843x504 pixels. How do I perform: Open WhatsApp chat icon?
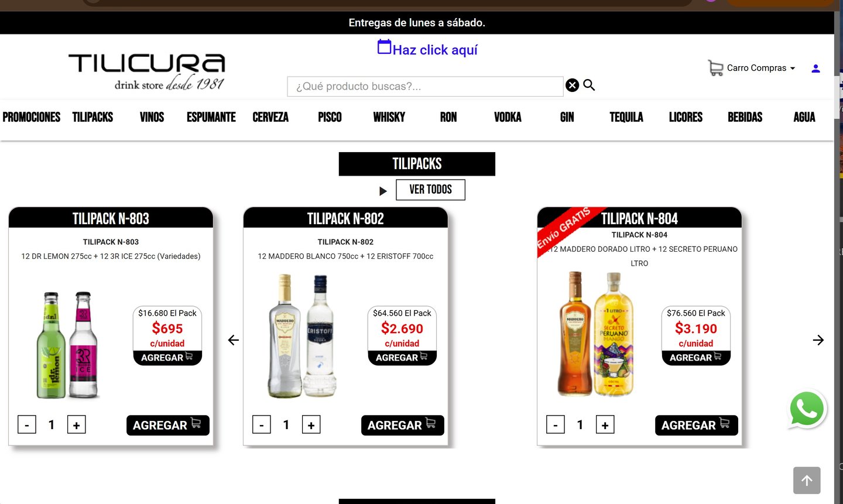coord(807,409)
